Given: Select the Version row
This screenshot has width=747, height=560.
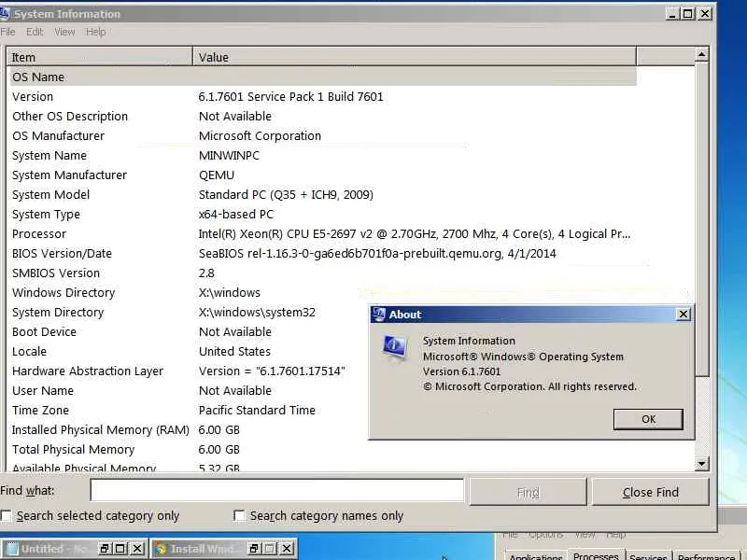Looking at the screenshot, I should tap(323, 97).
